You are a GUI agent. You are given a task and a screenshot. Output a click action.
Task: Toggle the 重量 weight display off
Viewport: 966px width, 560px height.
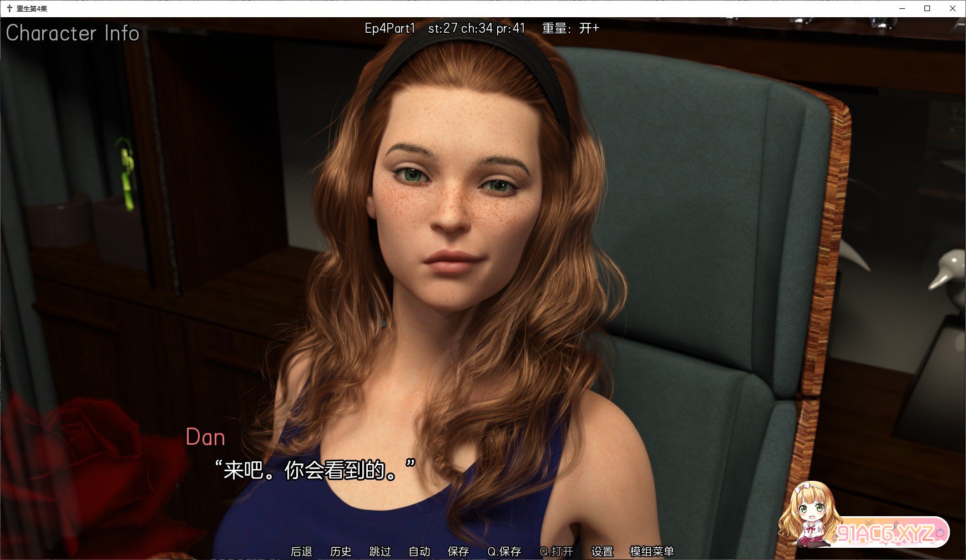pyautogui.click(x=568, y=27)
